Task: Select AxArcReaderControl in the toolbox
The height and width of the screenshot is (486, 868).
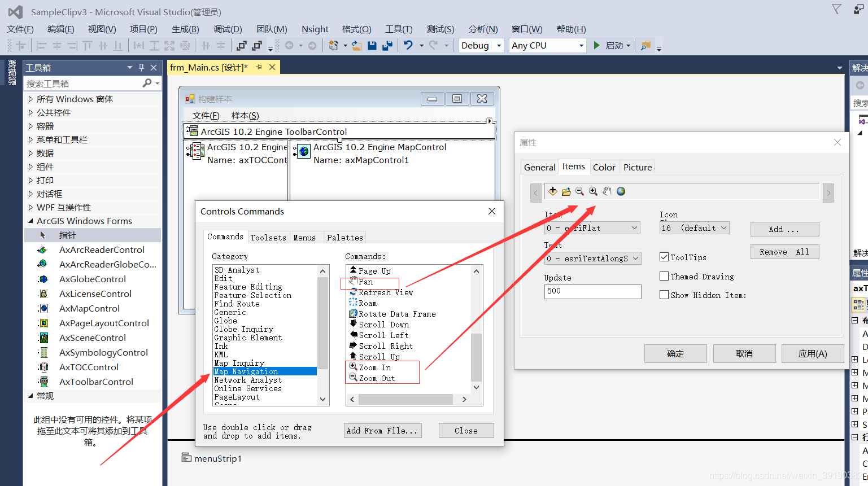Action: 102,249
